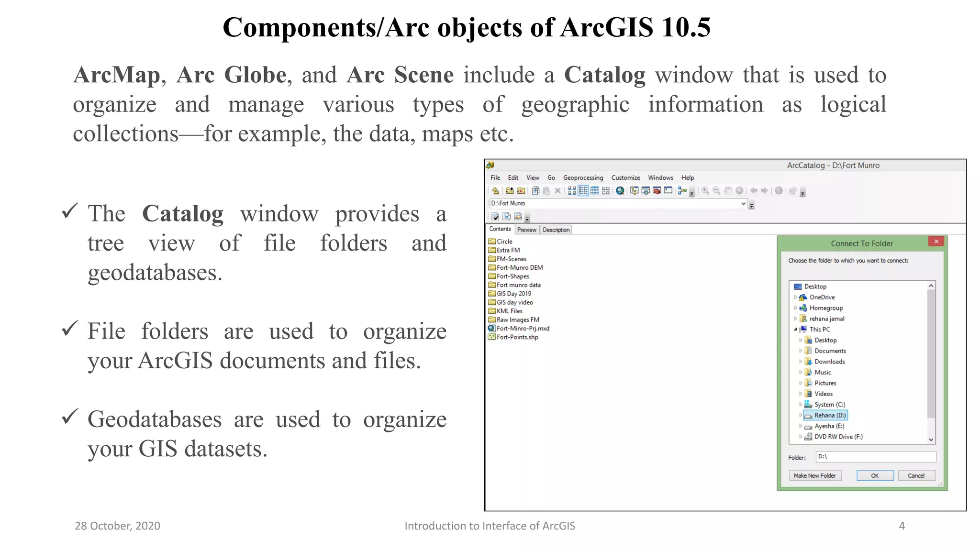The image size is (980, 551).
Task: Switch to Details view icon
Action: pyautogui.click(x=594, y=191)
